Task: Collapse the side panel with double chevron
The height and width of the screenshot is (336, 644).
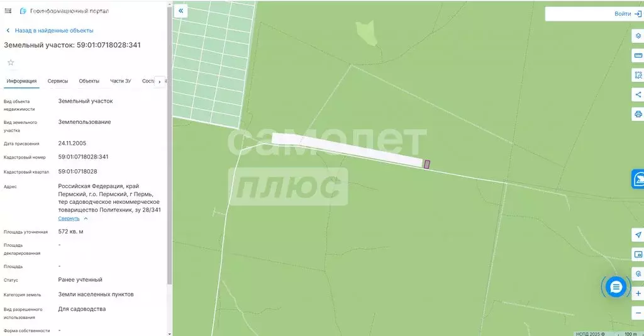Action: 180,11
